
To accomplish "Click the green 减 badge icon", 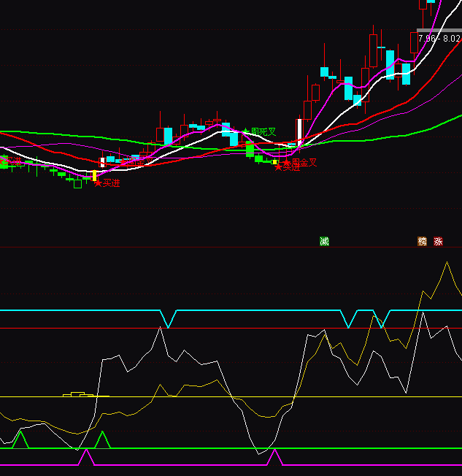I will tap(324, 241).
